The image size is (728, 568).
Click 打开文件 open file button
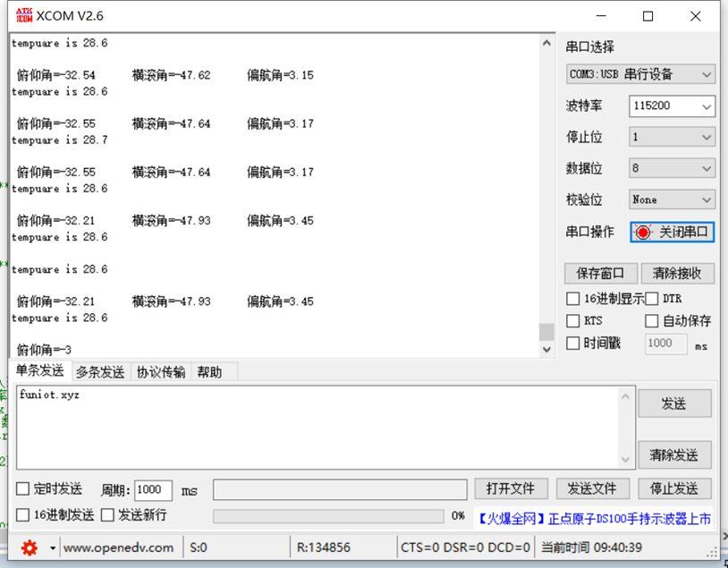pyautogui.click(x=511, y=488)
